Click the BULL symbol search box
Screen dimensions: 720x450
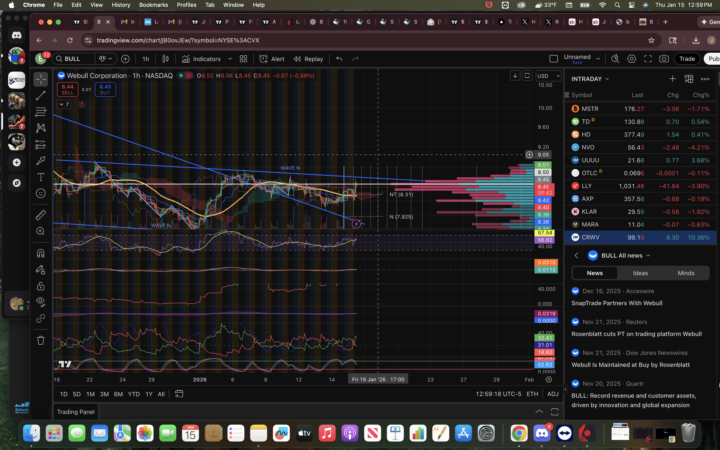(x=73, y=59)
